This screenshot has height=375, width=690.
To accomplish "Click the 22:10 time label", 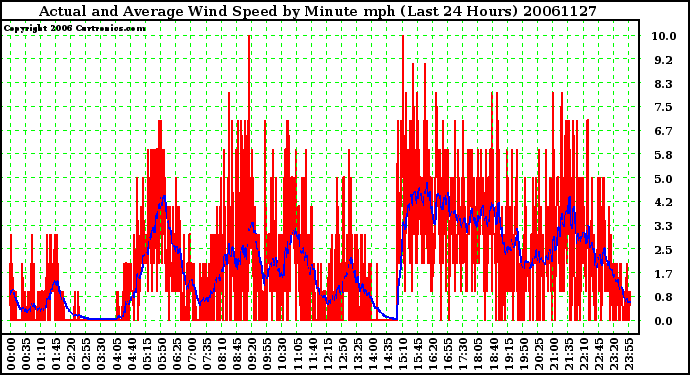I will (x=583, y=354).
